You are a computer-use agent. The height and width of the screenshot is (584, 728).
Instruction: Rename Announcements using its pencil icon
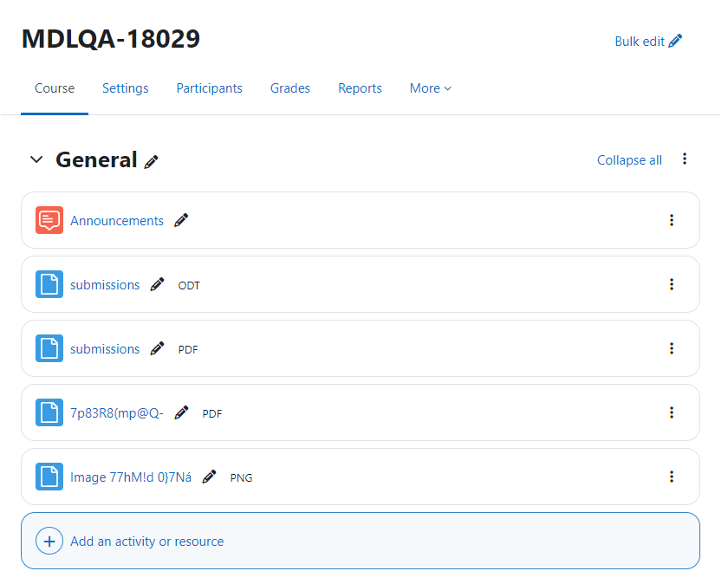181,220
